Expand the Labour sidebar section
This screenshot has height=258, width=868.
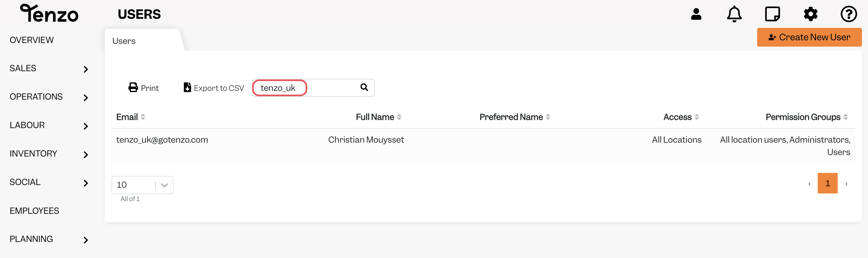pos(49,125)
